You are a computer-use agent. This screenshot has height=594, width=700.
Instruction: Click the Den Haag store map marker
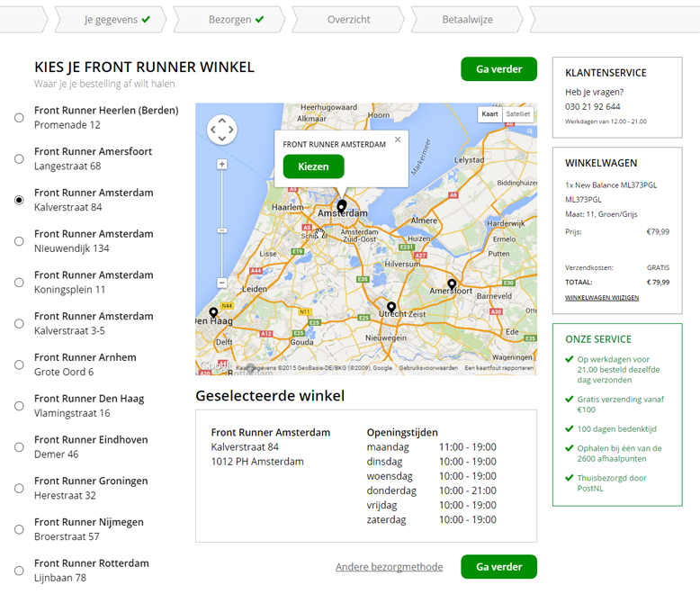(x=213, y=312)
